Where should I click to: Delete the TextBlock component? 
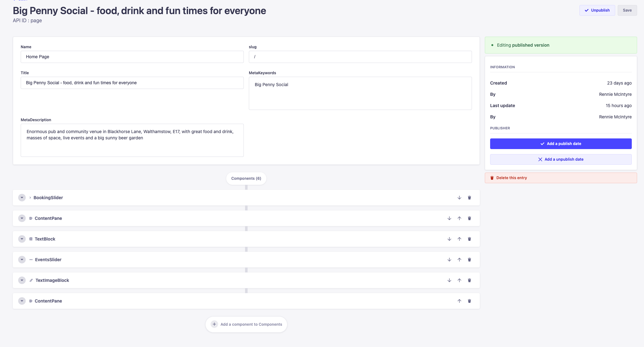point(469,239)
